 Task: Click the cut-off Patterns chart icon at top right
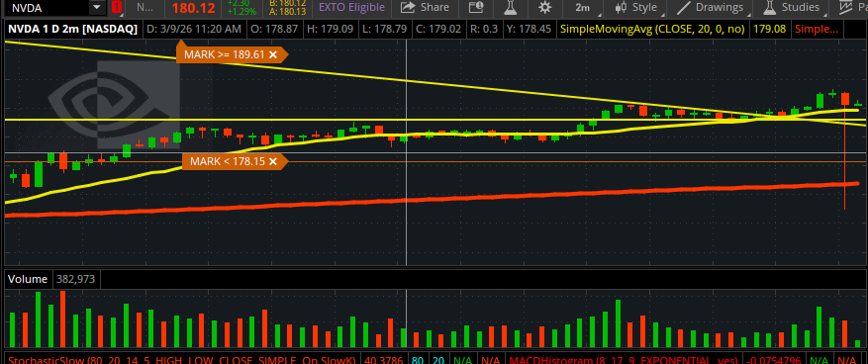853,7
